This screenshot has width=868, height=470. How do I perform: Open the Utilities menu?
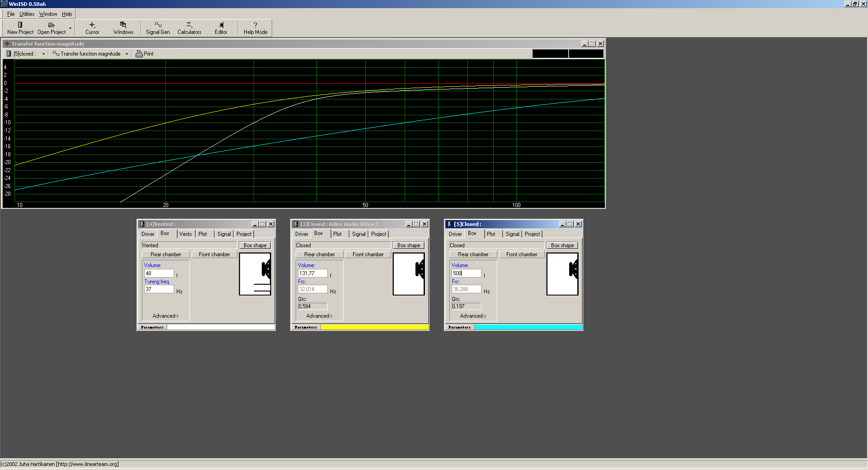point(27,14)
